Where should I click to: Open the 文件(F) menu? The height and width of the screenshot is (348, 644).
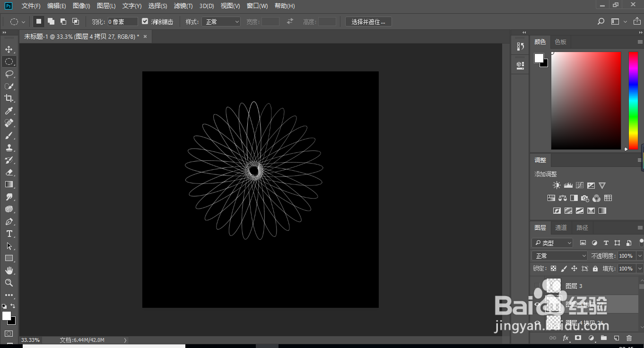pyautogui.click(x=31, y=6)
